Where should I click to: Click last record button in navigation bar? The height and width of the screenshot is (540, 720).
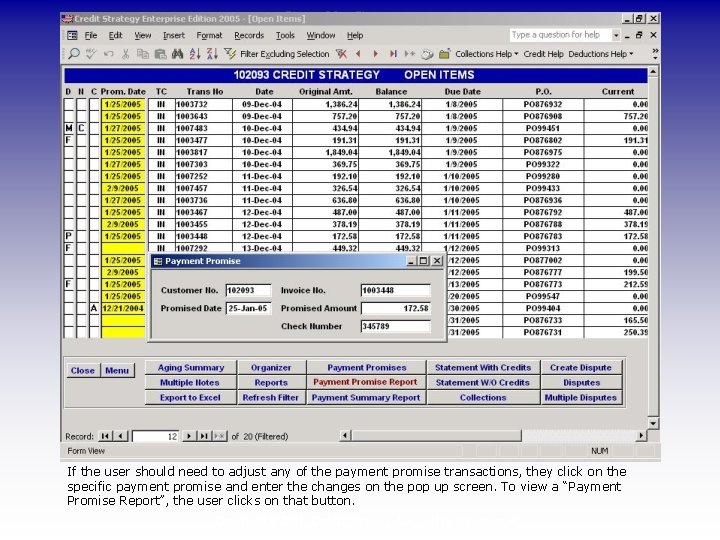(x=204, y=436)
